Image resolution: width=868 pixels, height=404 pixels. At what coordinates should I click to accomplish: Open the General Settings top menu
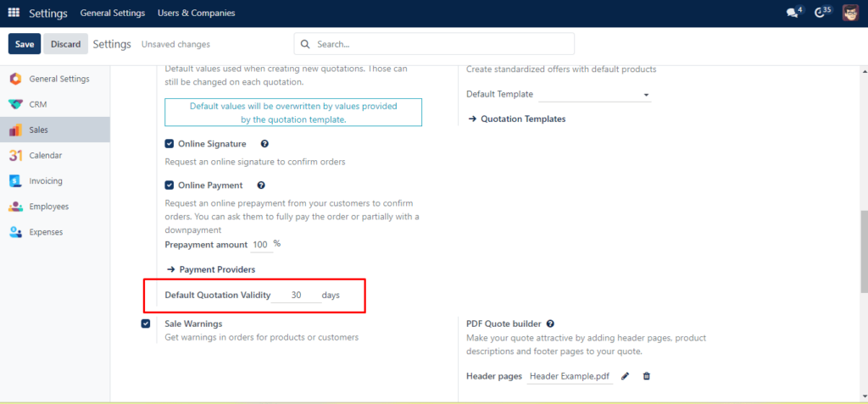click(112, 13)
